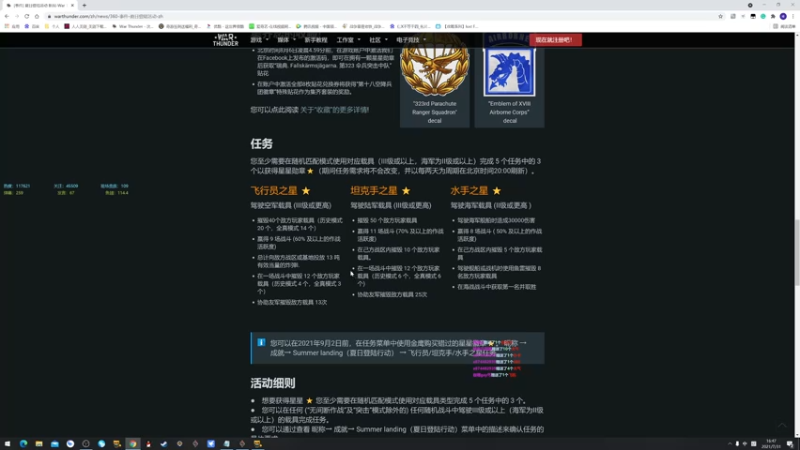
Task: Open the Chrome three-dot menu
Action: click(793, 16)
